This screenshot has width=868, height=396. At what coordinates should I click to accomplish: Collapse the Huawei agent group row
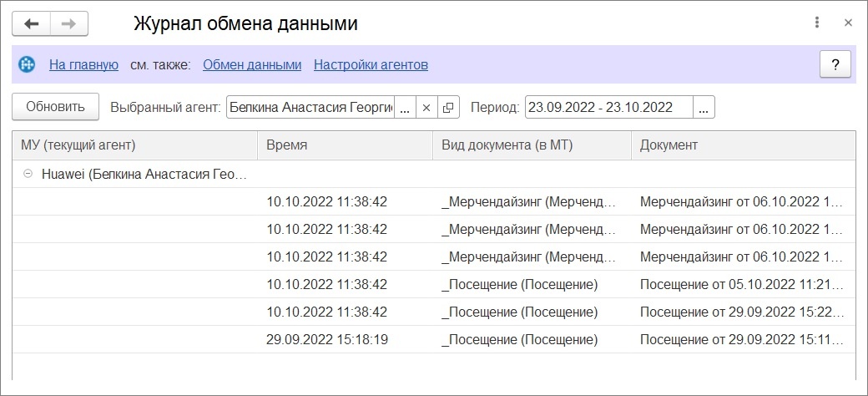coord(26,175)
